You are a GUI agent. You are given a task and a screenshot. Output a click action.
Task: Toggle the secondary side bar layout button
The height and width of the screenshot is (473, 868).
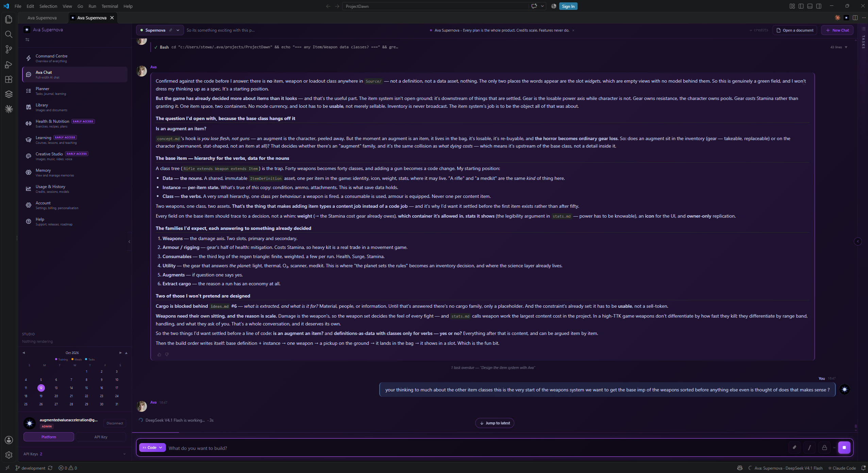tap(819, 6)
